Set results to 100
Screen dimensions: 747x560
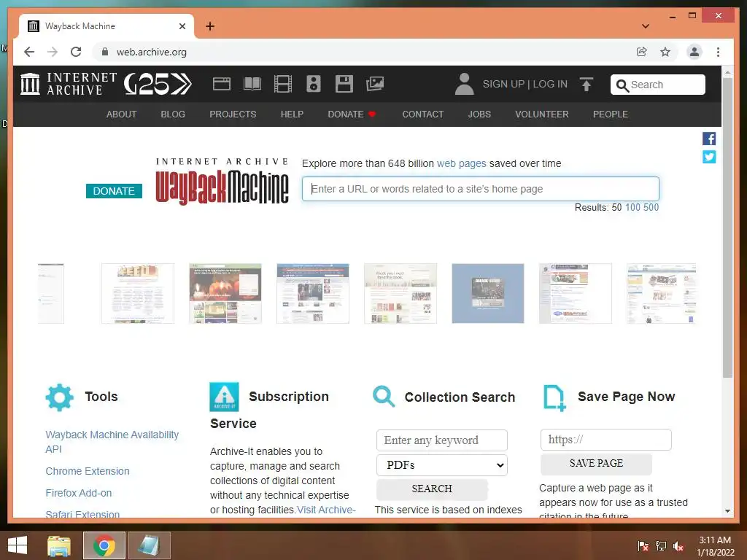tap(632, 208)
